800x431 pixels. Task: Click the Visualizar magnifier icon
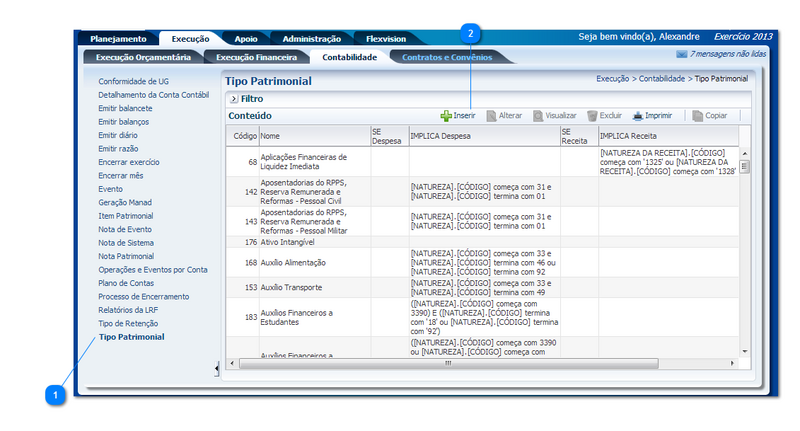(539, 116)
